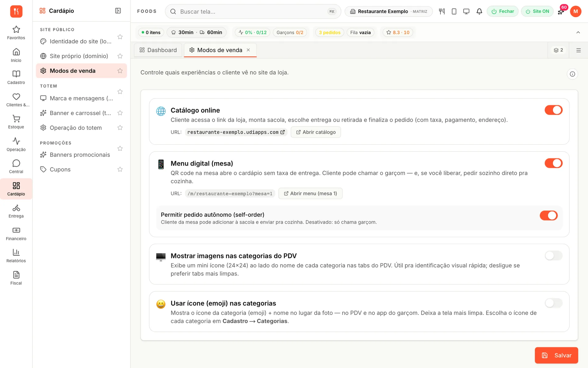
Task: Enable Mostrar imagens nas categorias do PDV
Action: (553, 255)
